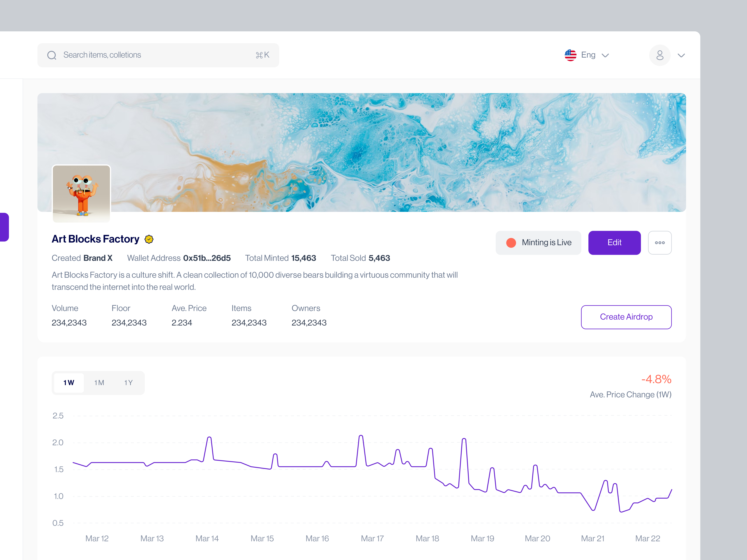Open the Eng menu item
The image size is (747, 560).
coord(588,55)
